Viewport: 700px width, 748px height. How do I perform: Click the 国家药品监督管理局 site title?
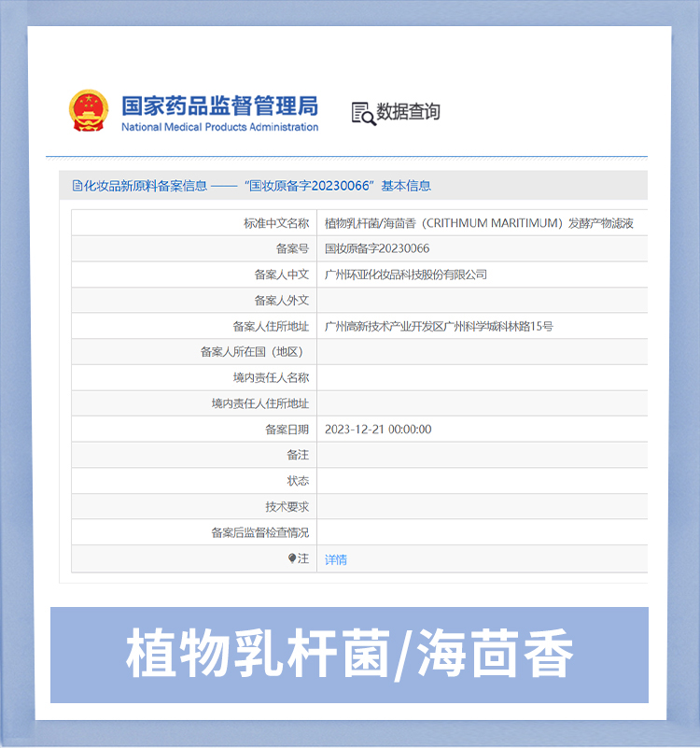[x=220, y=104]
